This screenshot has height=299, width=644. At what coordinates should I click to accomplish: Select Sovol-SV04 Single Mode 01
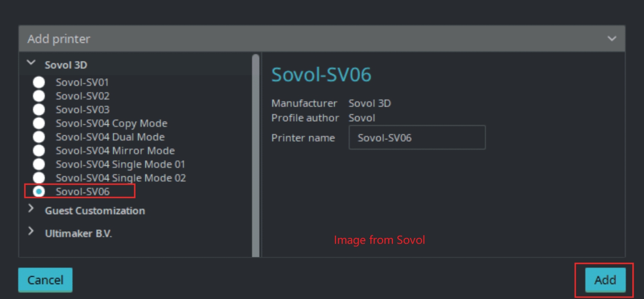click(39, 164)
